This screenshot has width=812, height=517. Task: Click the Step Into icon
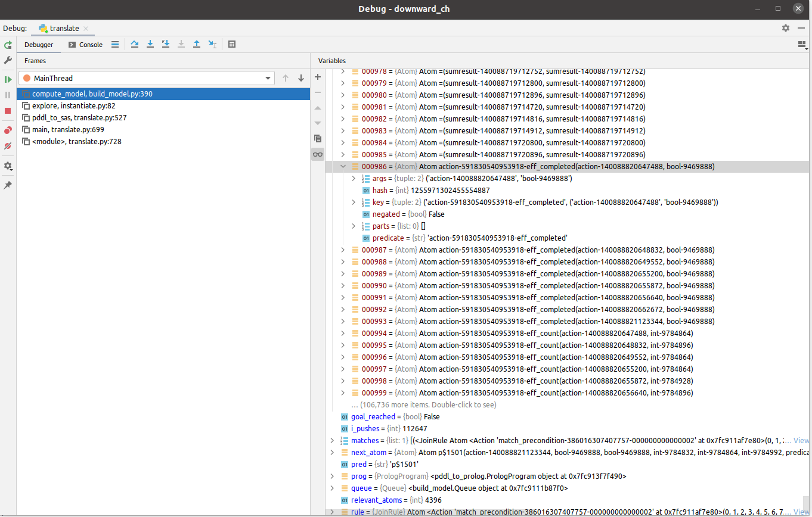click(150, 44)
